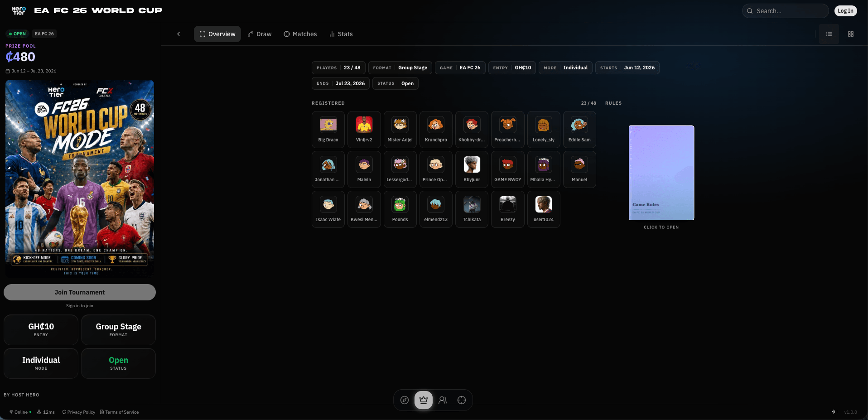View Isaac Wiafe's avatar
Image resolution: width=868 pixels, height=420 pixels.
[x=328, y=204]
